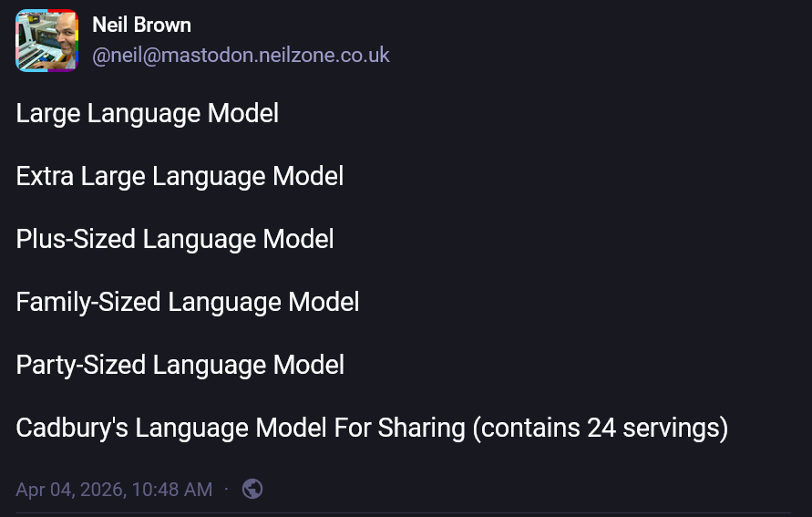Click the word "Plus-Sized" in the post
The image size is (812, 517).
[x=76, y=239]
